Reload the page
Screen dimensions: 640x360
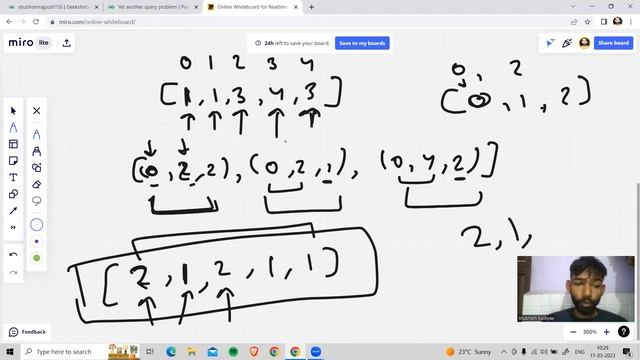pyautogui.click(x=36, y=22)
